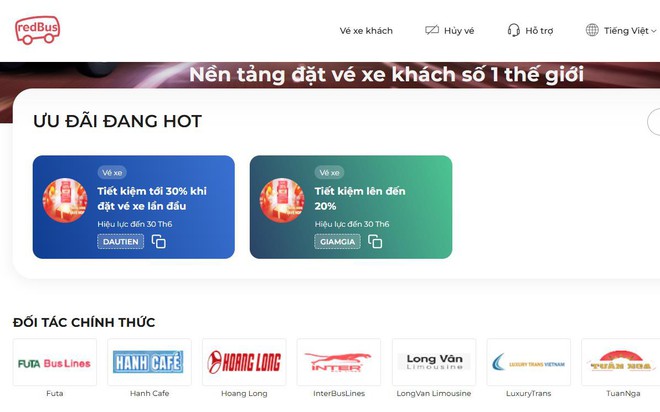Viewport: 660px width, 412px height.
Task: Go to Vé xe khách menu item
Action: (x=366, y=31)
